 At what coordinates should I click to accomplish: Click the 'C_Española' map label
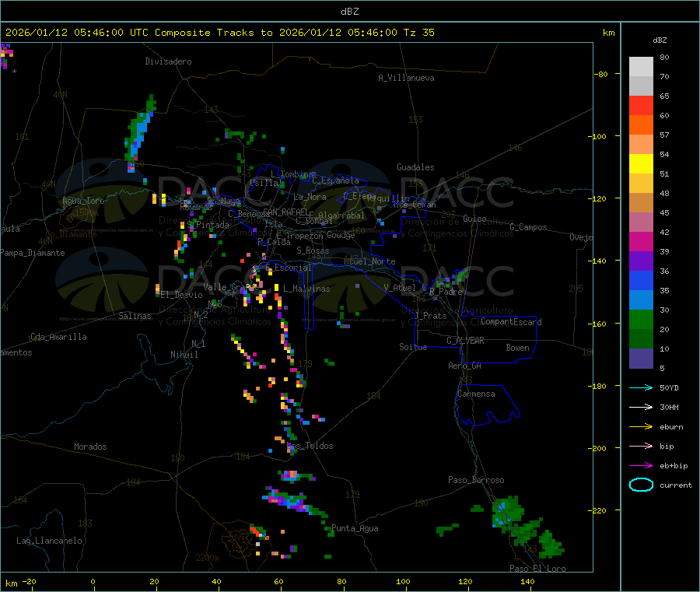tap(335, 180)
